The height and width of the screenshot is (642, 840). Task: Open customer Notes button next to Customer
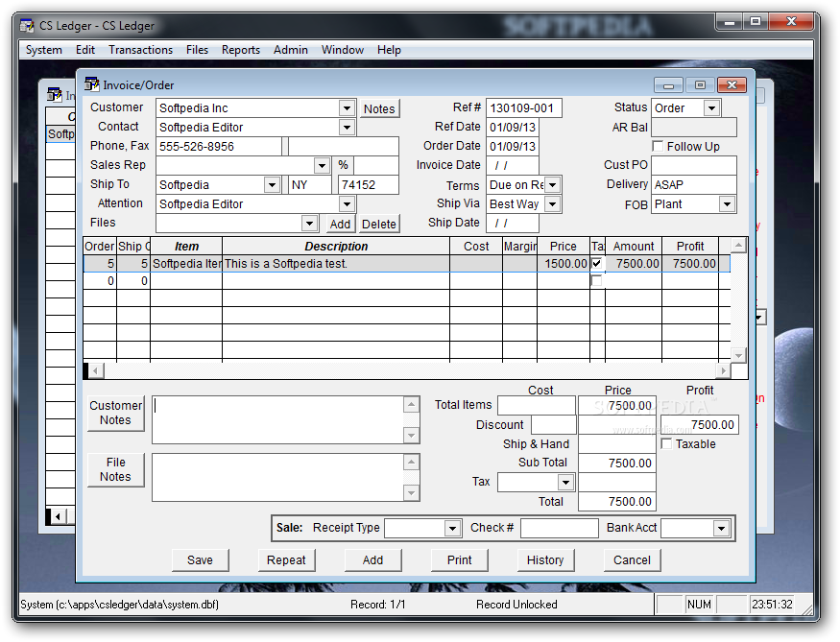pos(379,108)
